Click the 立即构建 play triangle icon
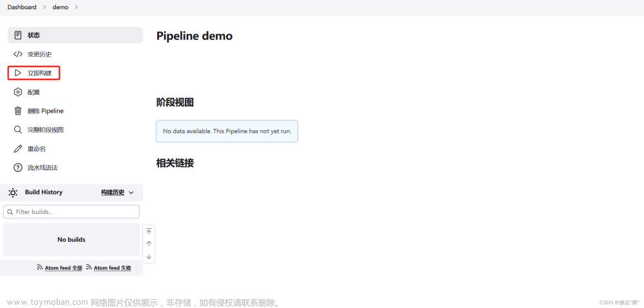This screenshot has width=644, height=308. tap(17, 73)
